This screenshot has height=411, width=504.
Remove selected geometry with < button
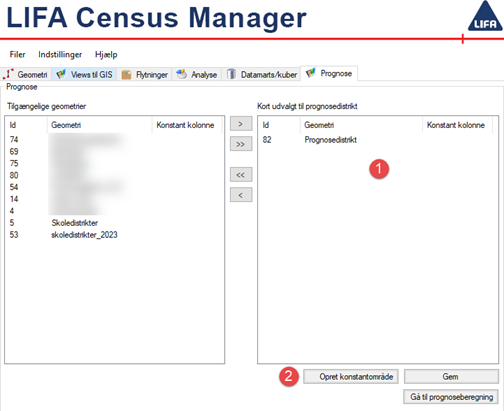(x=241, y=195)
